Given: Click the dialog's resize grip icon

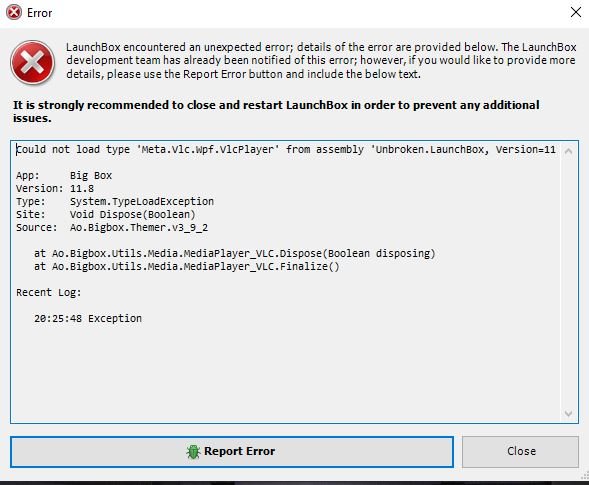Looking at the screenshot, I should tap(584, 475).
